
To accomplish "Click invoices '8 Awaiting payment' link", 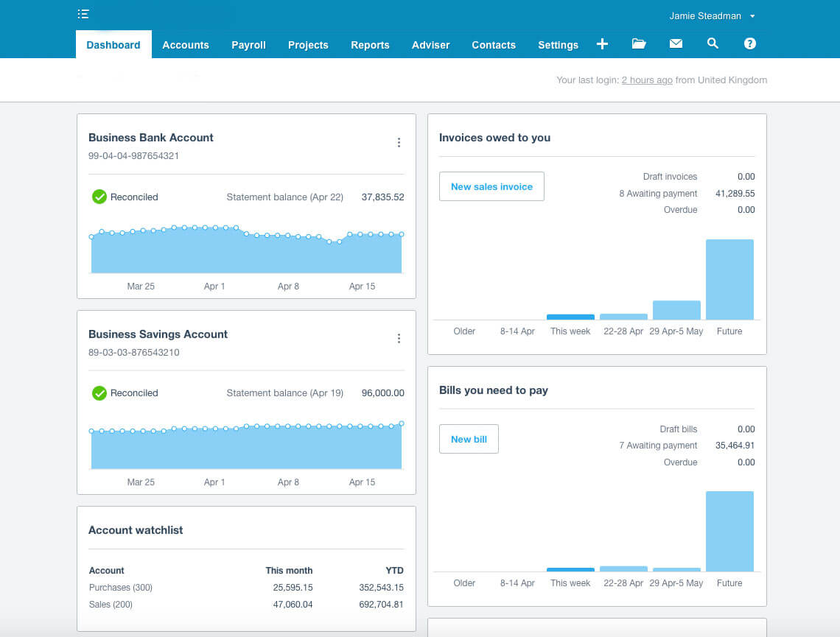I will pos(658,193).
